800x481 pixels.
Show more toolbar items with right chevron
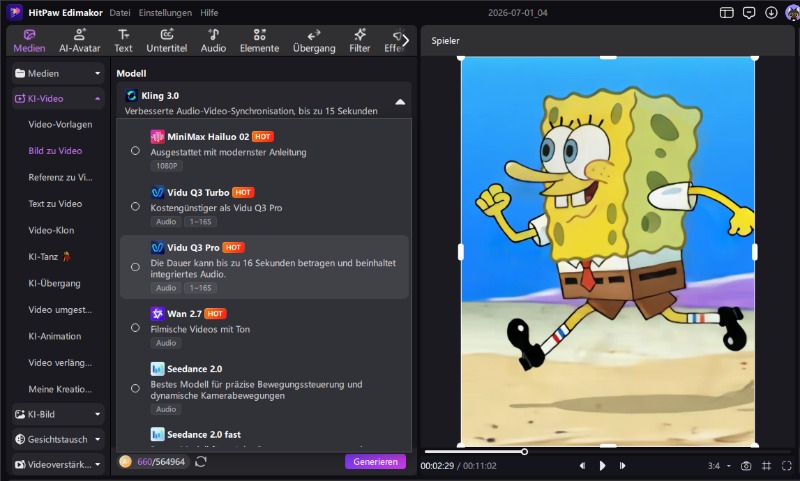tap(406, 41)
